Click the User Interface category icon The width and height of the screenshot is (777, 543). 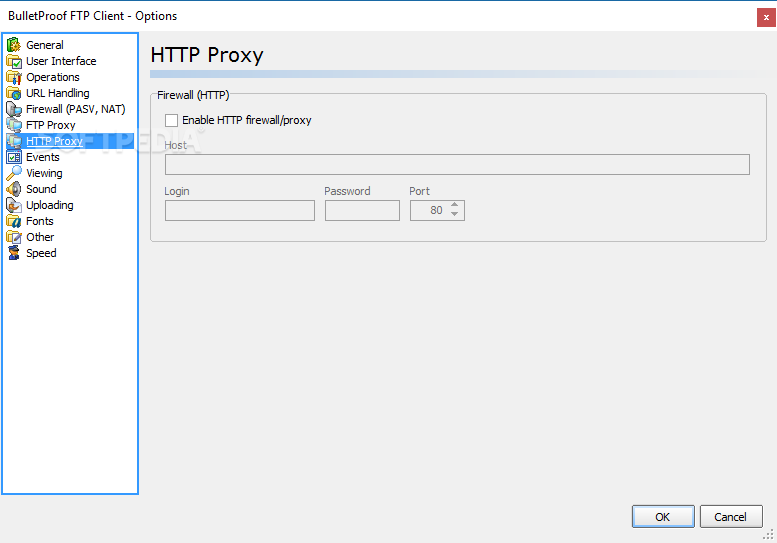[x=14, y=61]
